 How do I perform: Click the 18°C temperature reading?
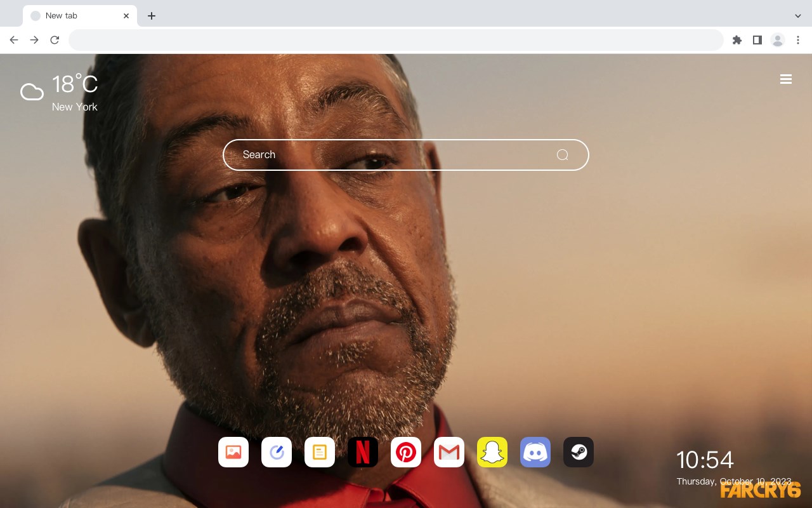[x=75, y=84]
